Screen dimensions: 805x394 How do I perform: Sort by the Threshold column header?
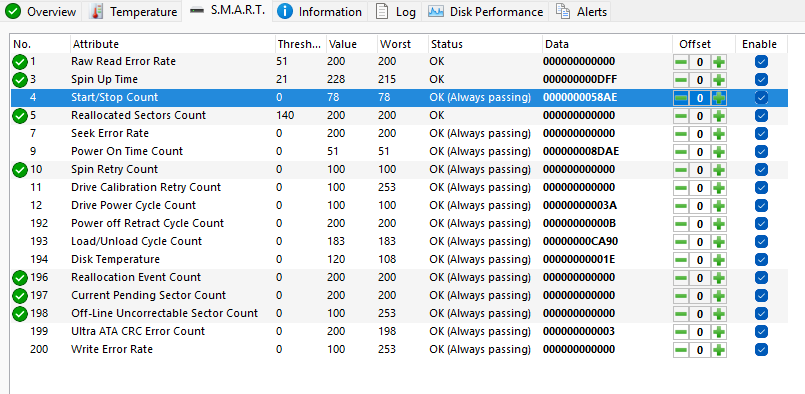301,44
